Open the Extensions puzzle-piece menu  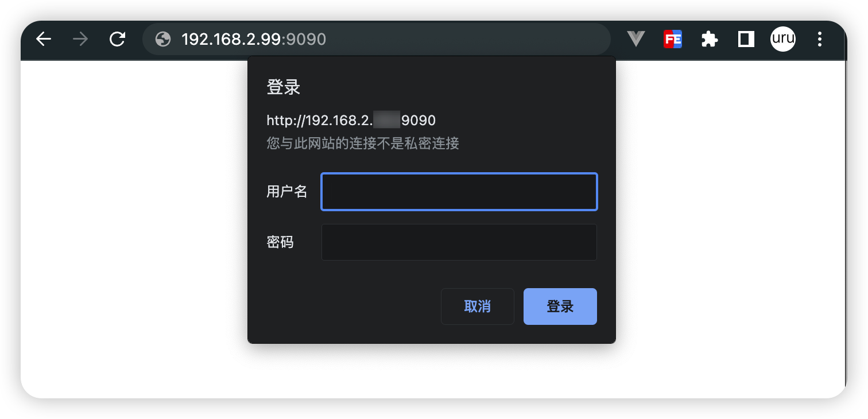click(x=710, y=39)
